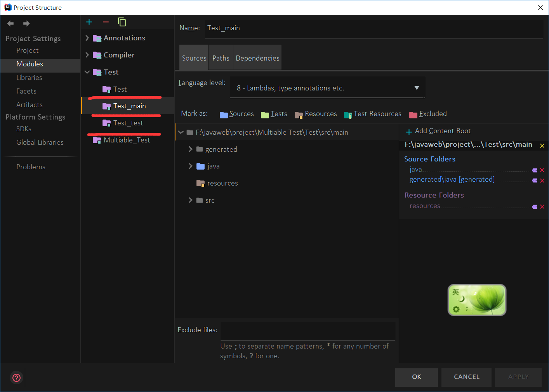Image resolution: width=549 pixels, height=392 pixels.
Task: Collapse the Test module group
Action: tap(87, 72)
